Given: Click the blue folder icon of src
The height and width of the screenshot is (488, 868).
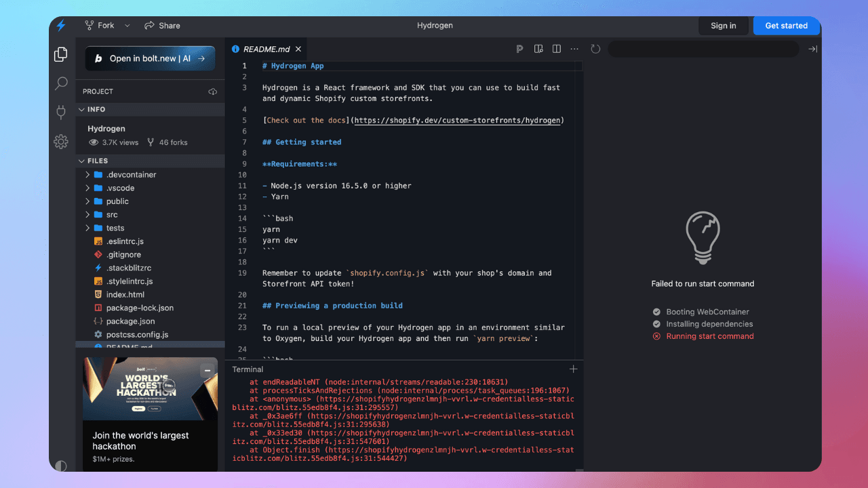Looking at the screenshot, I should tap(98, 215).
